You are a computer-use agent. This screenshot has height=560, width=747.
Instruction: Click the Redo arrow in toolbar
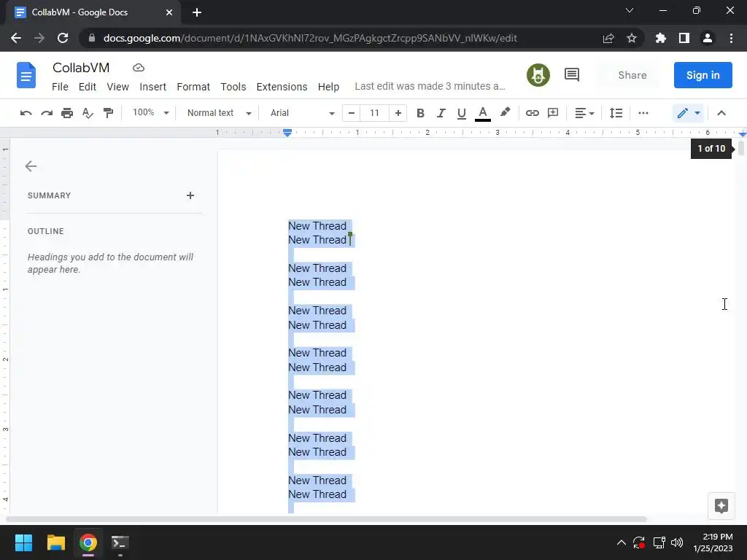[x=47, y=113]
